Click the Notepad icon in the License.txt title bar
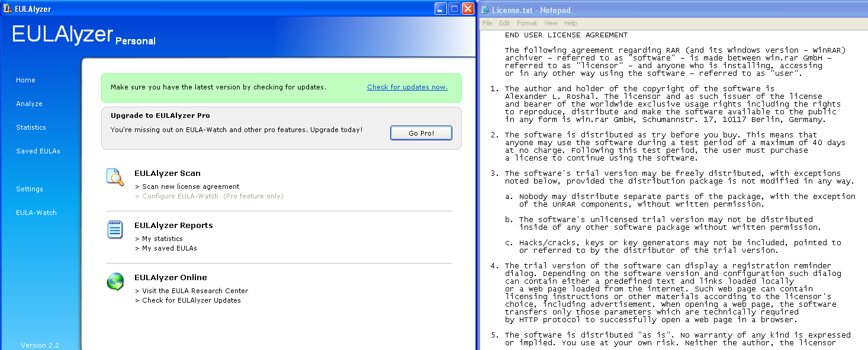Viewport: 868px width, 350px height. coord(486,9)
